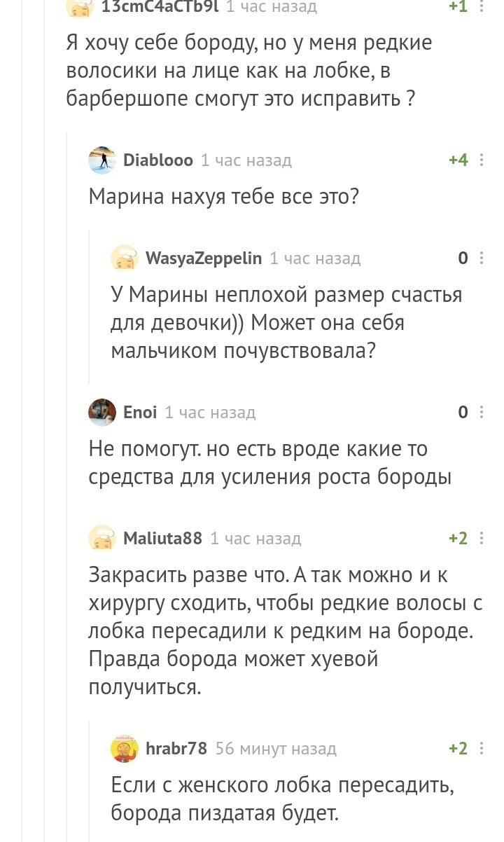
Task: Tap the +2 rating on hrabr78's comment
Action: [x=458, y=749]
